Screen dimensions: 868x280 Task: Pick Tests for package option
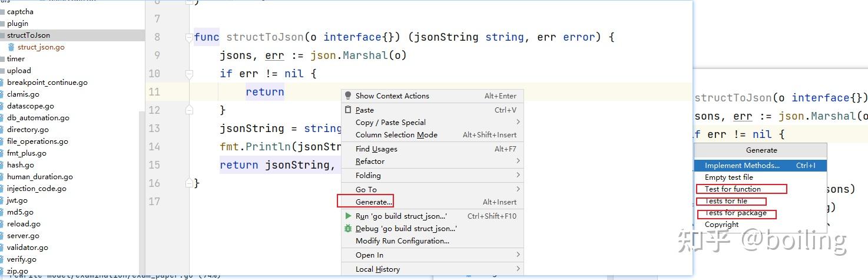coord(736,213)
